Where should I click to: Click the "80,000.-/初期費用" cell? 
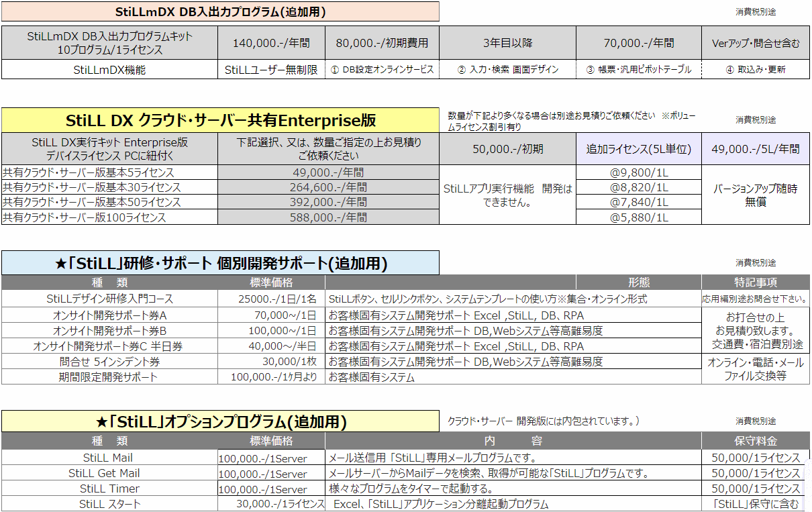(382, 43)
